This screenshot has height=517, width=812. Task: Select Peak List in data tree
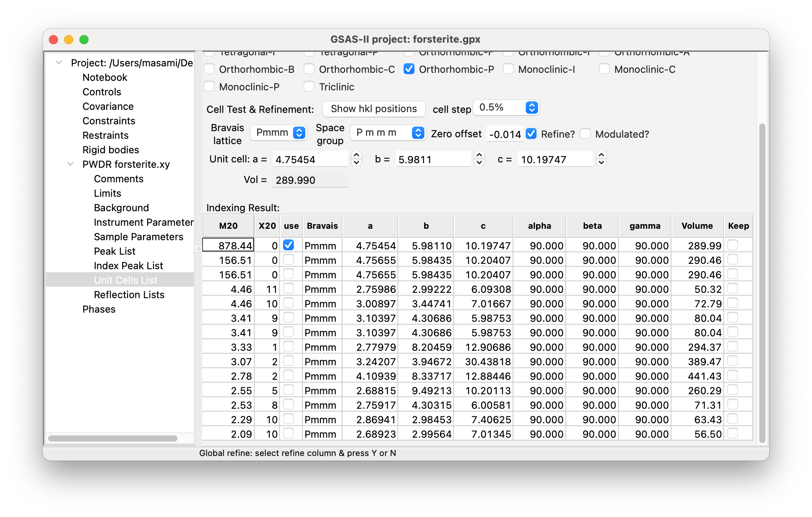(x=114, y=251)
